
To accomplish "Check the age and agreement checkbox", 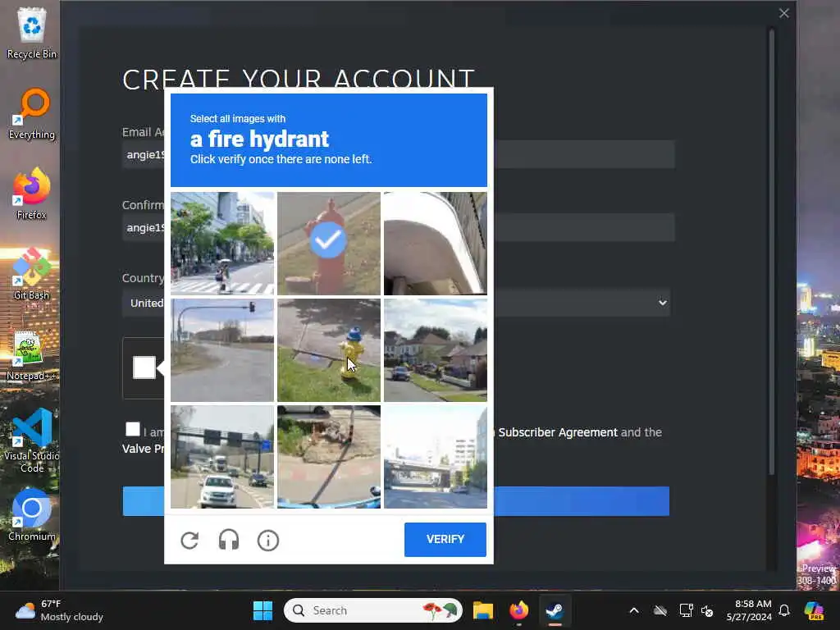I will coord(132,429).
